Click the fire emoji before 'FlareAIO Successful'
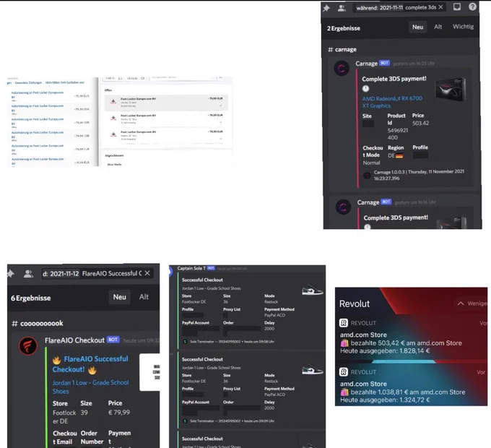 pos(56,360)
